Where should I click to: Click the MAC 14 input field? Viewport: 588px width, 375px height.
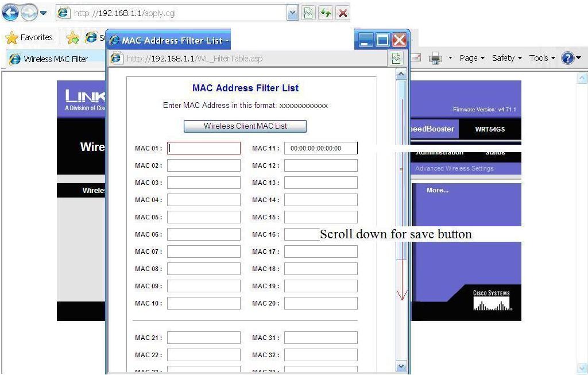click(x=321, y=200)
